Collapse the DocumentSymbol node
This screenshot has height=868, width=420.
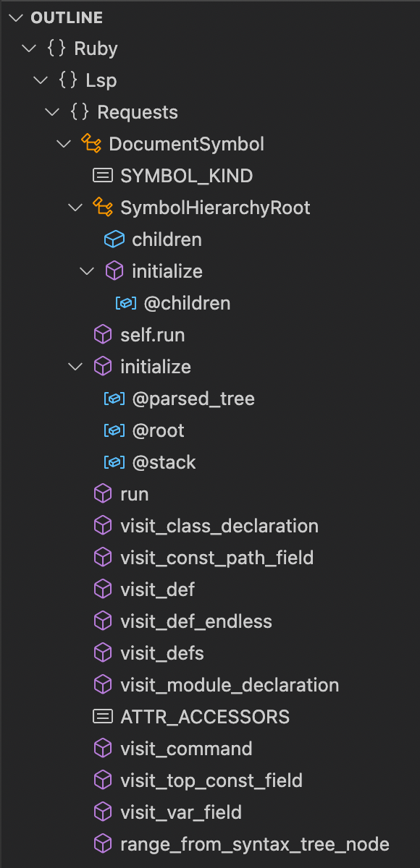pyautogui.click(x=64, y=143)
